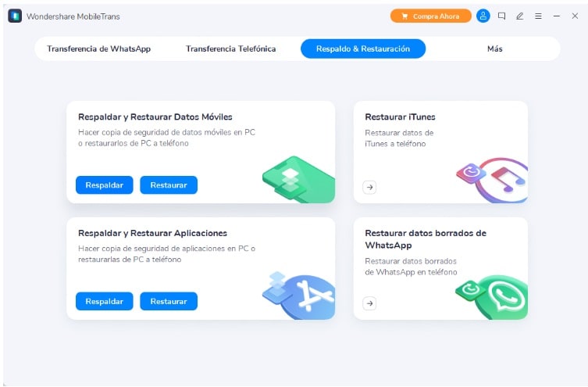Click the arrow under Restaurar iTunes
Image resolution: width=588 pixels, height=387 pixels.
tap(370, 188)
